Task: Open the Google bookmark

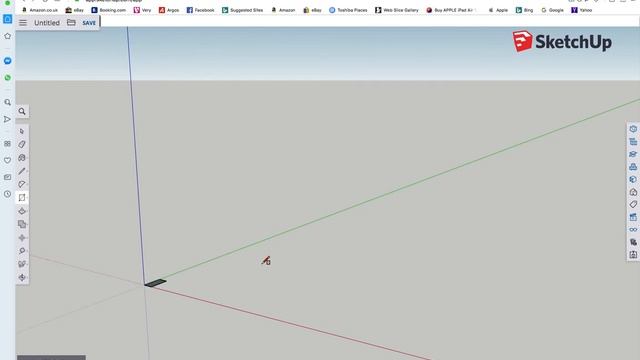Action: click(x=552, y=10)
